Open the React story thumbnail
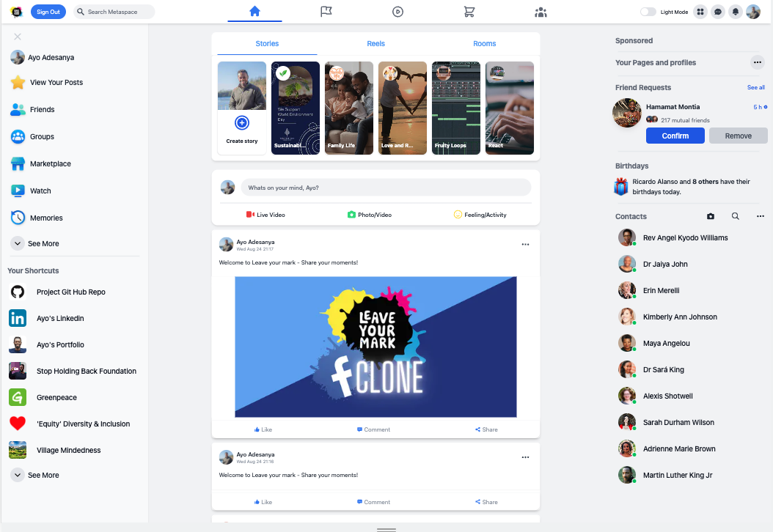The height and width of the screenshot is (532, 773). click(x=510, y=108)
